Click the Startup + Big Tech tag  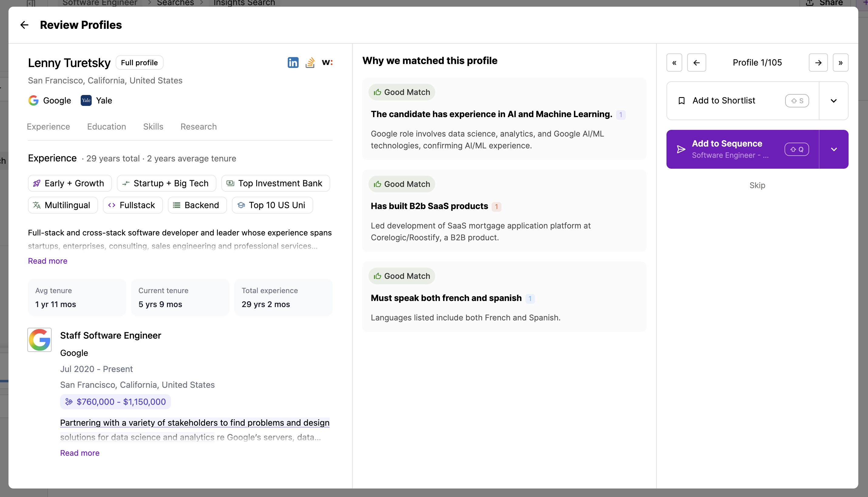[166, 183]
